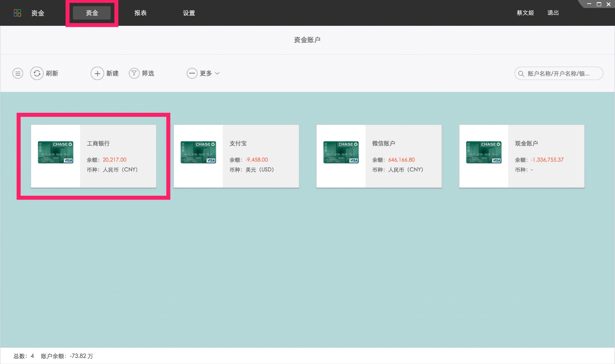Switch to the 报表 tab
The image size is (615, 364).
(x=141, y=13)
